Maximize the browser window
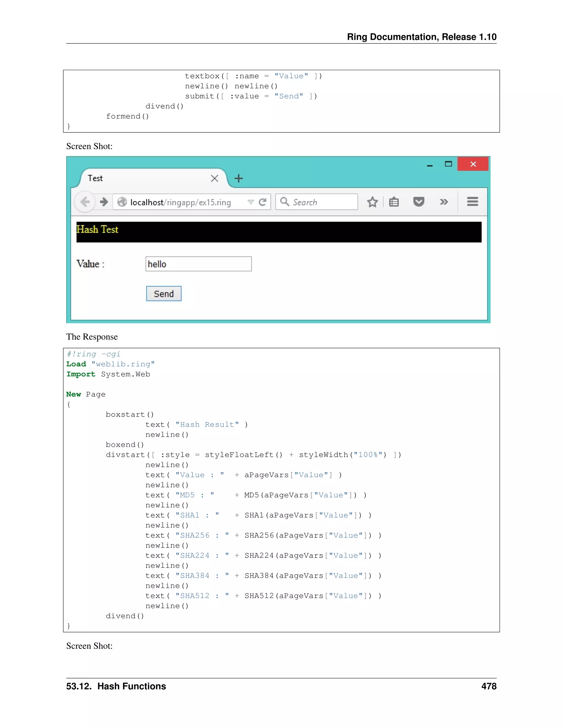This screenshot has width=563, height=728. click(x=448, y=164)
